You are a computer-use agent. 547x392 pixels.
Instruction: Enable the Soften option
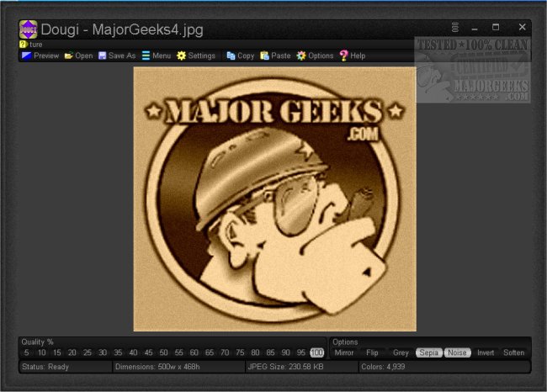pos(513,352)
